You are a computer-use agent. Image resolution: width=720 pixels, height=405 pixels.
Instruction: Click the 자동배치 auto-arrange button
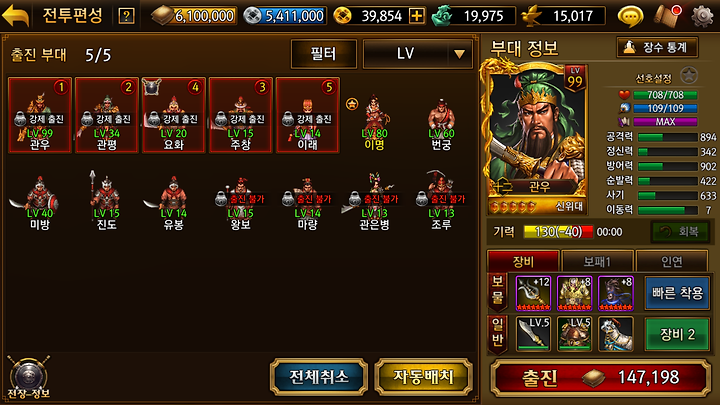point(423,377)
